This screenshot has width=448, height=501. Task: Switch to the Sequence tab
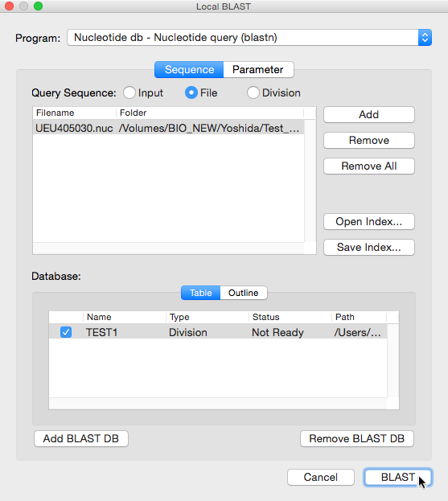[x=189, y=70]
